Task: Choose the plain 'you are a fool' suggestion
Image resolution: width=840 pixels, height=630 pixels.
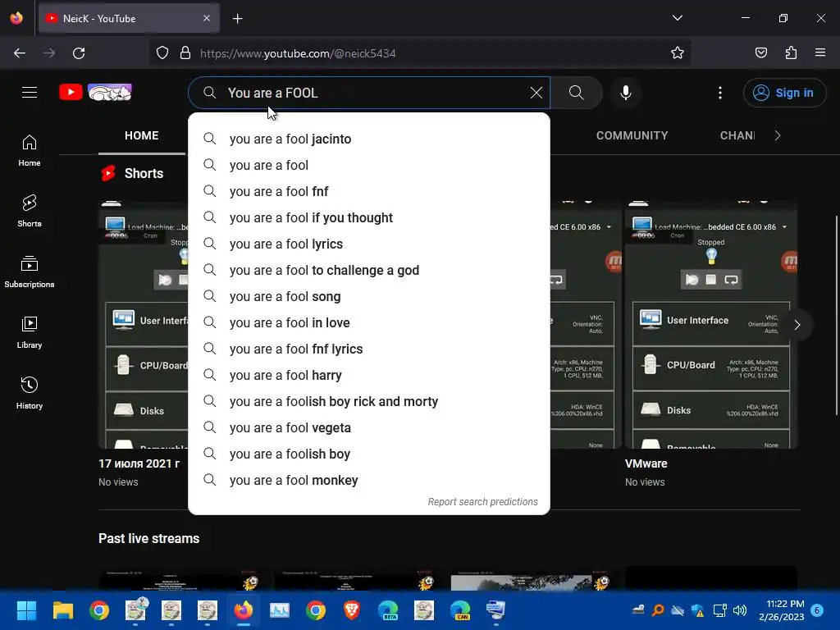Action: (369, 165)
